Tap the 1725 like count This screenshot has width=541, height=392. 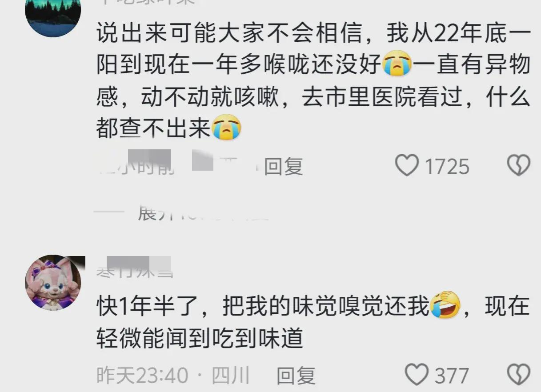[x=447, y=167]
